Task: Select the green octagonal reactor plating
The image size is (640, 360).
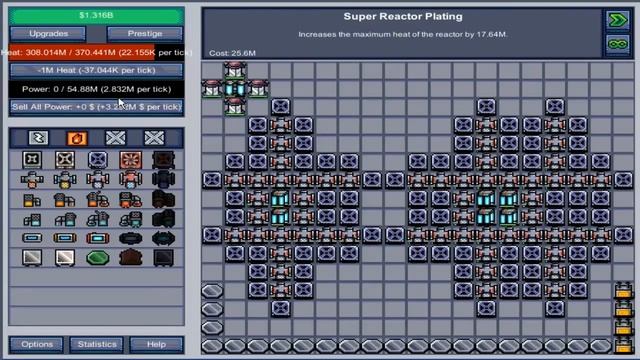Action: (x=98, y=258)
